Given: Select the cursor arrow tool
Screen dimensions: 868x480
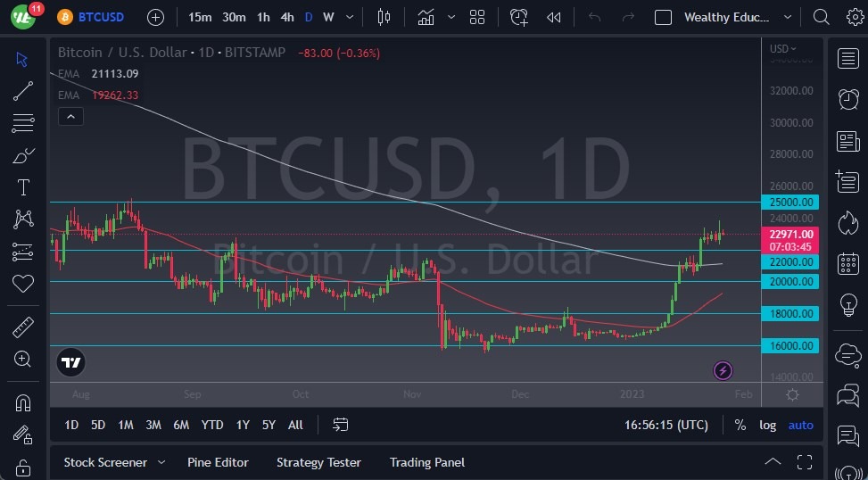Looking at the screenshot, I should click(22, 60).
